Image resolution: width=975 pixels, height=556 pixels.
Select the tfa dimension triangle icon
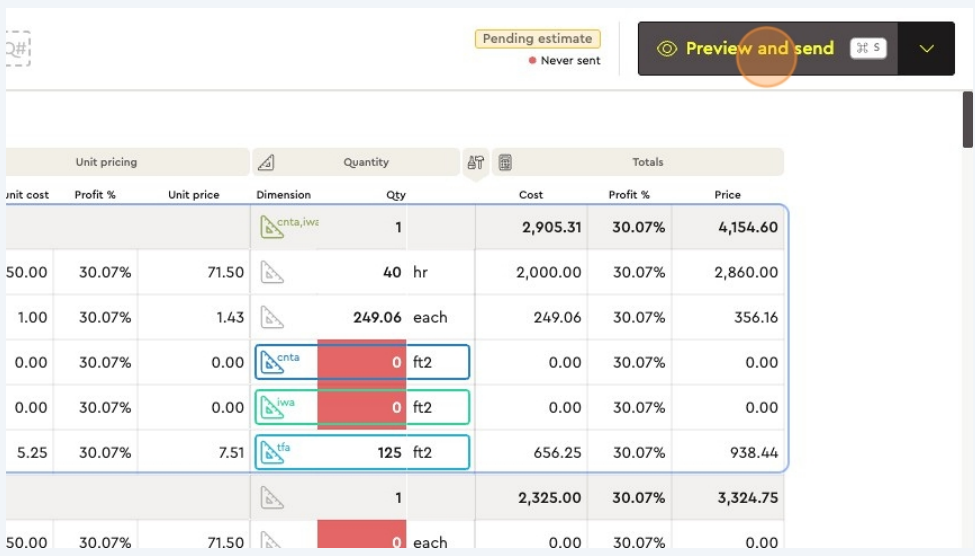271,452
